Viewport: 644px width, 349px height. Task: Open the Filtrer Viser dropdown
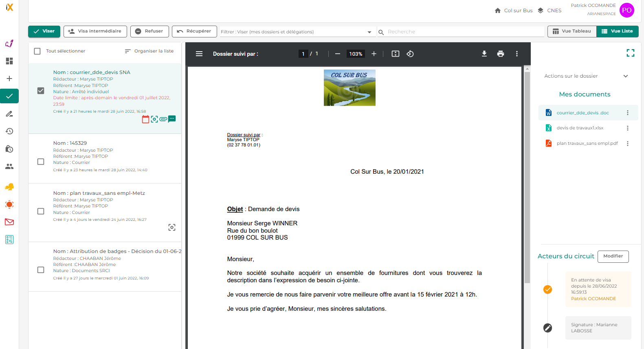(297, 32)
